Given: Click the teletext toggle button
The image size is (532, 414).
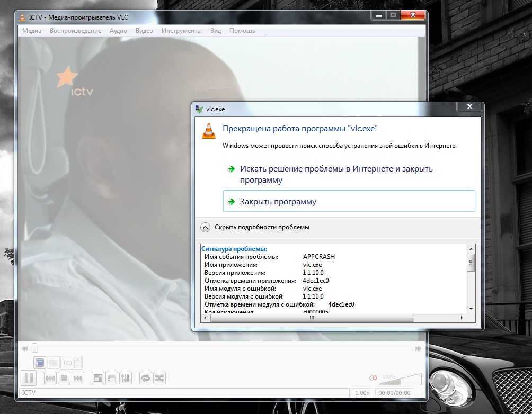Looking at the screenshot, I should click(x=40, y=363).
